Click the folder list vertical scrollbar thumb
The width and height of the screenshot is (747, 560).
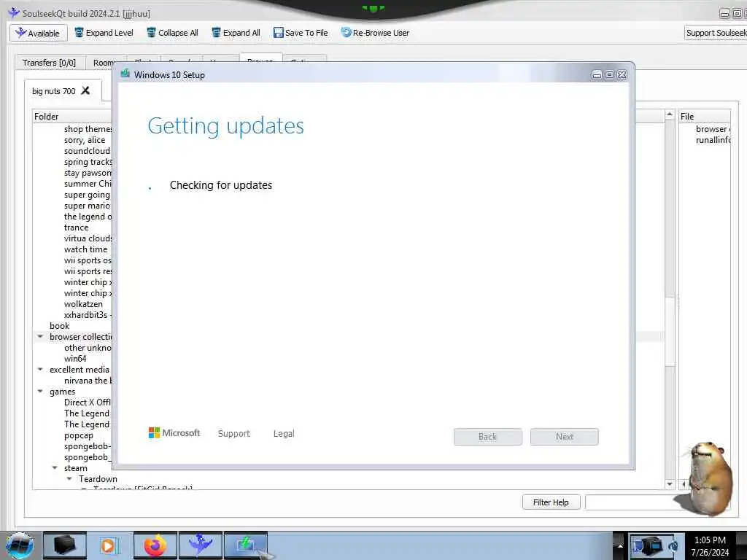click(670, 332)
